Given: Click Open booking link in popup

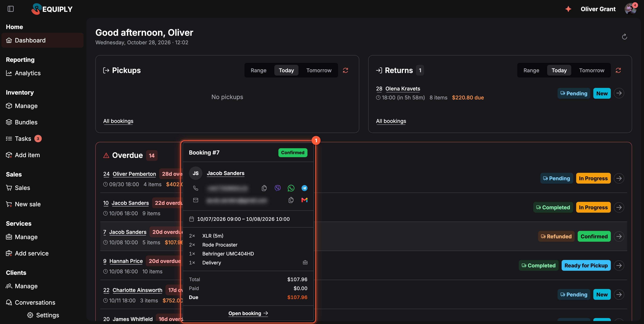Looking at the screenshot, I should pos(248,313).
